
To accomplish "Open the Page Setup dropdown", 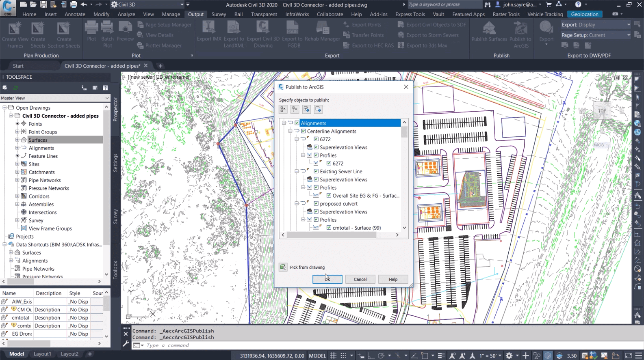I will pyautogui.click(x=628, y=35).
